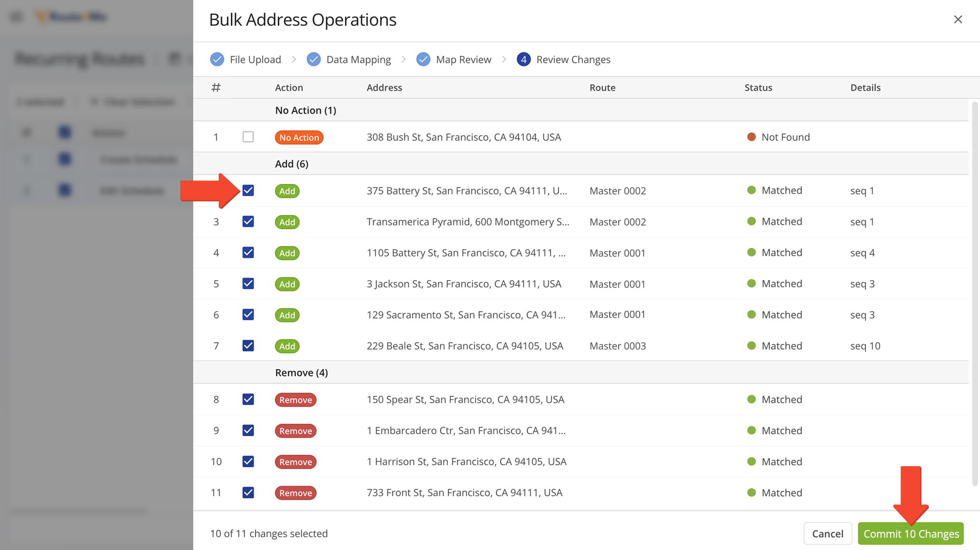Click the Add badge for 229 Beale St
Image resolution: width=980 pixels, height=550 pixels.
287,346
